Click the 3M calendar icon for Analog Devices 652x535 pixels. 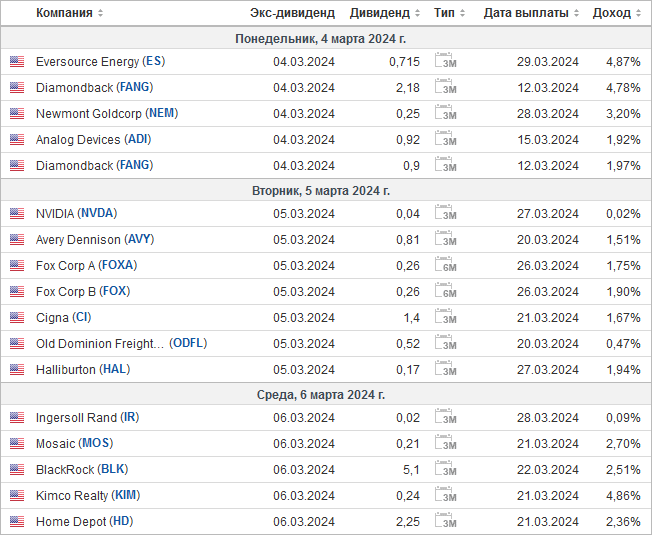(445, 138)
